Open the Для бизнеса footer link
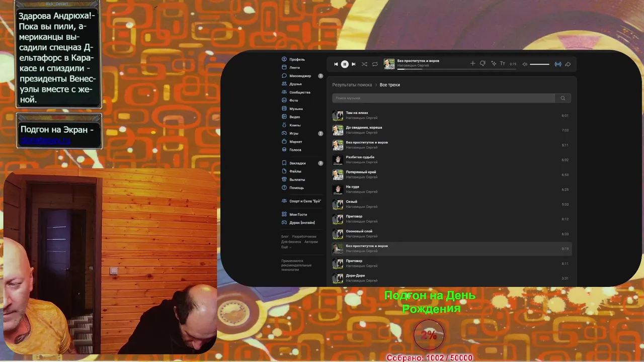644x362 pixels. pos(291,242)
